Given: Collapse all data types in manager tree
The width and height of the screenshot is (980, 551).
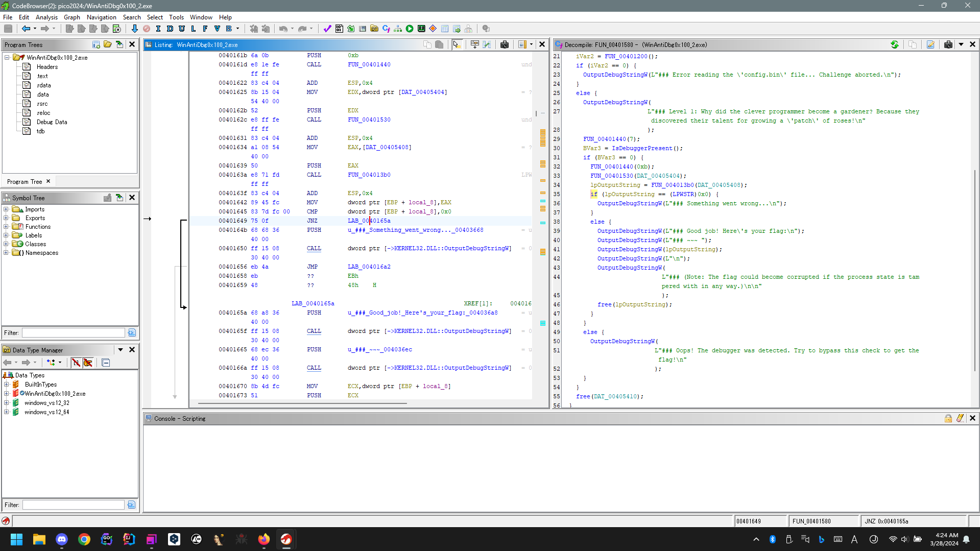Looking at the screenshot, I should (106, 363).
